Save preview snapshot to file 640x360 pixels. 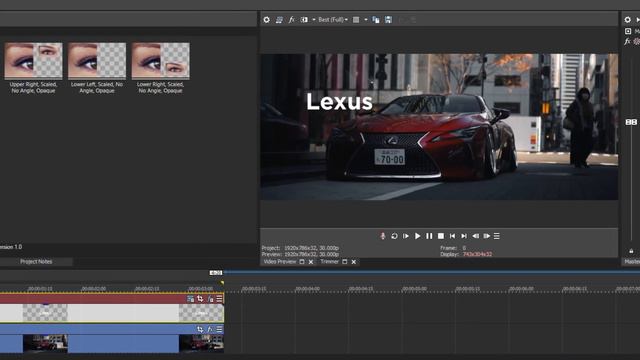(388, 20)
